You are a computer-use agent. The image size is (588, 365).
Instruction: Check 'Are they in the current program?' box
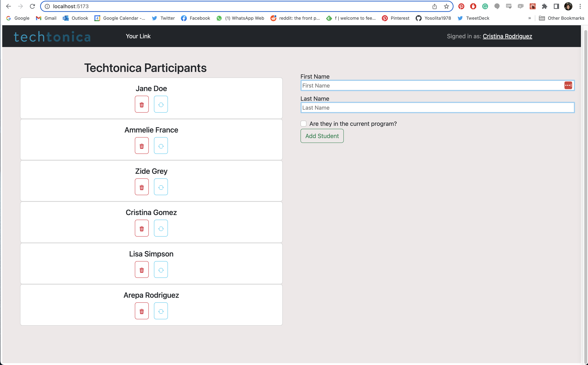pyautogui.click(x=303, y=124)
